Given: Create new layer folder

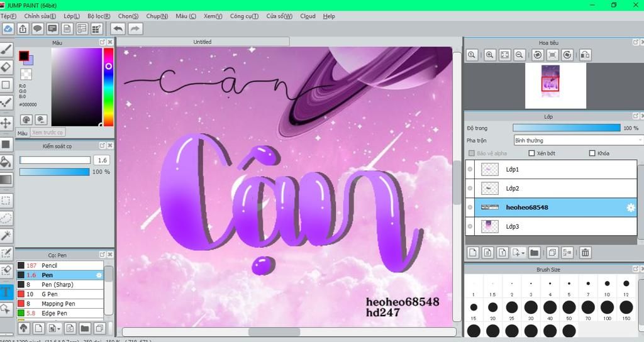Looking at the screenshot, I should pos(534,253).
